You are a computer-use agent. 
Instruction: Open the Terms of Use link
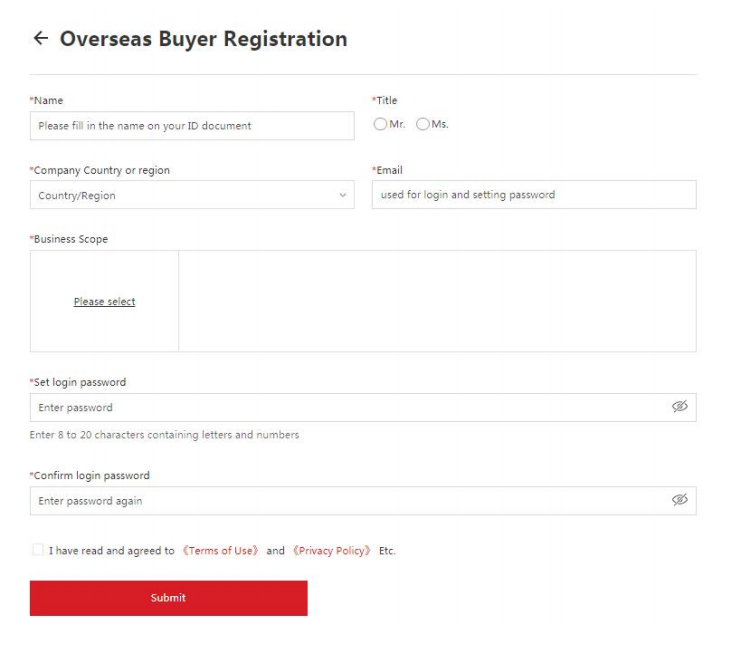tap(222, 551)
